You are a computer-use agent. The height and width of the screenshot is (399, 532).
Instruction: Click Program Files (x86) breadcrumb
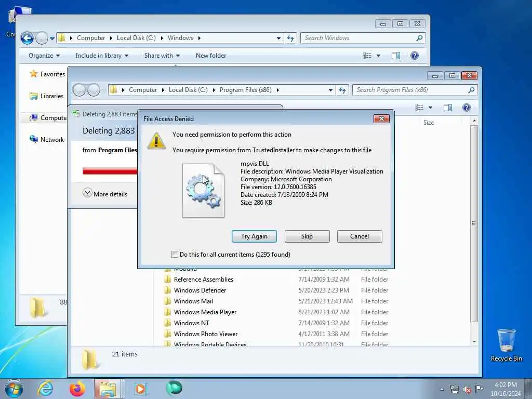(245, 90)
